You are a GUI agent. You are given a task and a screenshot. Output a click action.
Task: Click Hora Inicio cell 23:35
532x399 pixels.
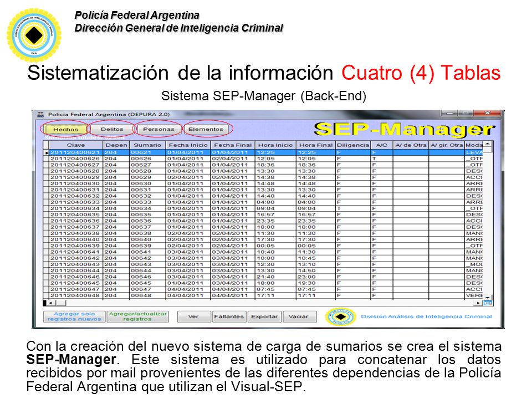click(275, 221)
